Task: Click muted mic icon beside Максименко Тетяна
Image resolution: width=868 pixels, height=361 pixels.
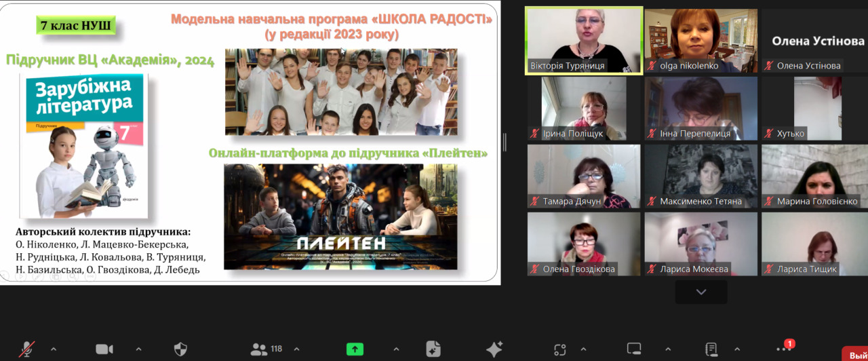Action: 652,202
